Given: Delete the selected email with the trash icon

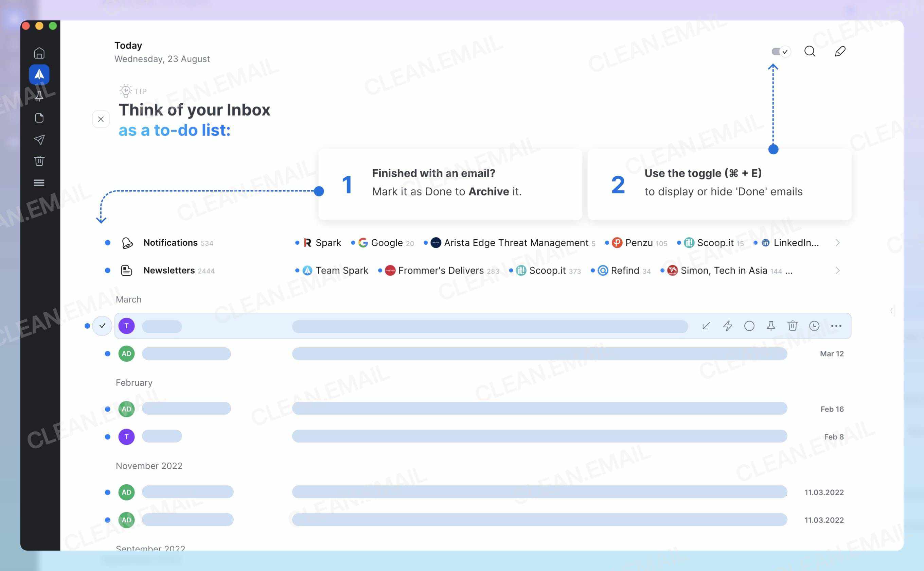Looking at the screenshot, I should click(793, 326).
